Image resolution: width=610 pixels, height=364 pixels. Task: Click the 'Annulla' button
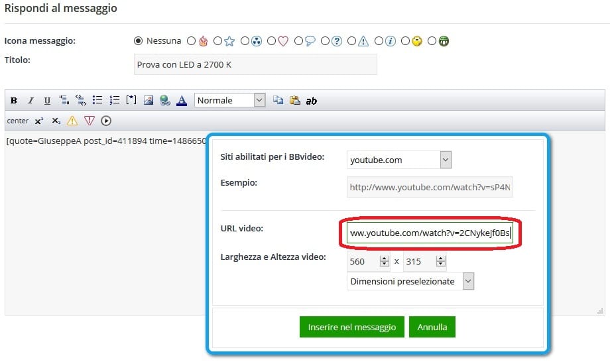(x=432, y=327)
